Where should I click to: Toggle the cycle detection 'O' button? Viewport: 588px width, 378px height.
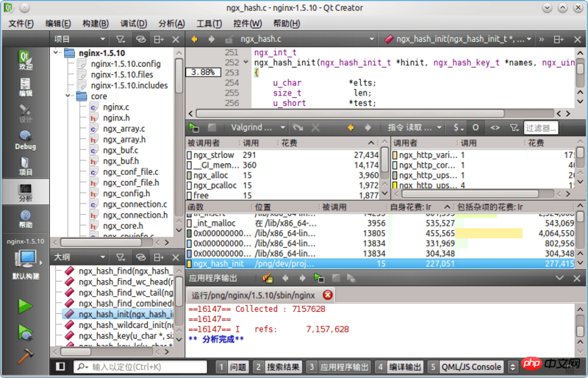pos(476,127)
